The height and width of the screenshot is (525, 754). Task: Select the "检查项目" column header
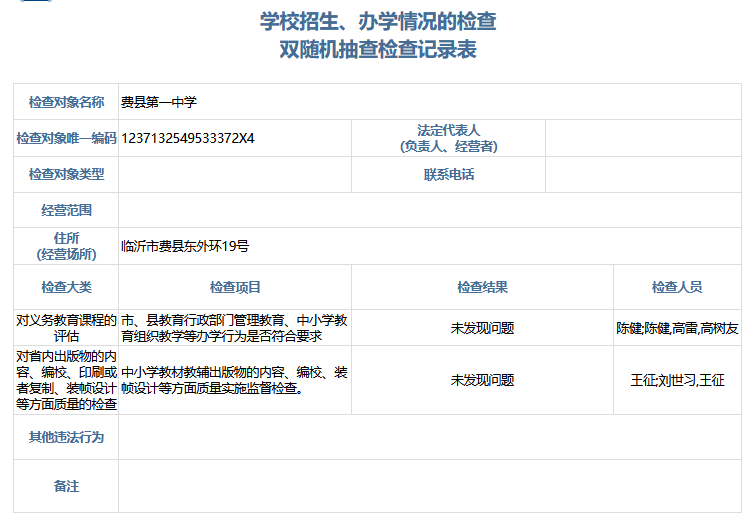235,287
